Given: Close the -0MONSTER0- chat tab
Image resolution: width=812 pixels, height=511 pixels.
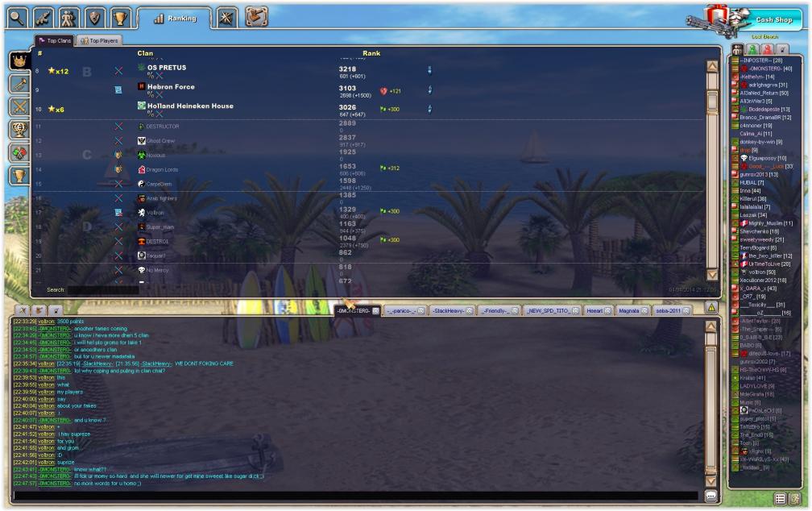Looking at the screenshot, I should click(375, 310).
